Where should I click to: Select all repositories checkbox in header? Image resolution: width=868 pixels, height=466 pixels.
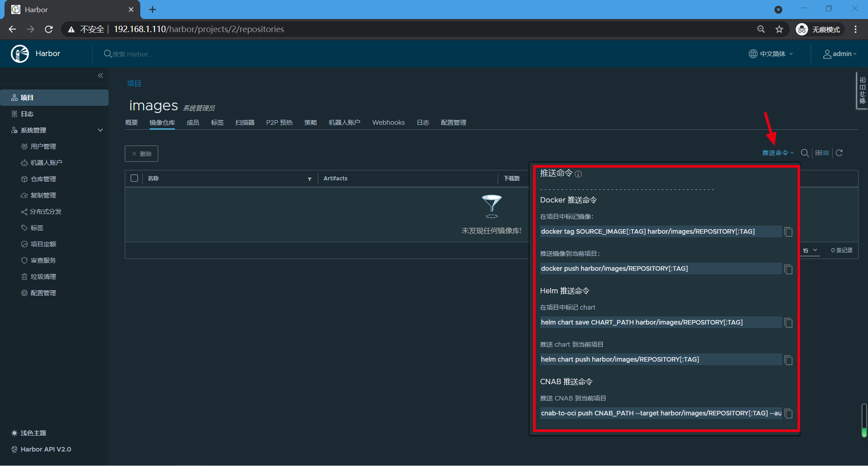pyautogui.click(x=134, y=178)
